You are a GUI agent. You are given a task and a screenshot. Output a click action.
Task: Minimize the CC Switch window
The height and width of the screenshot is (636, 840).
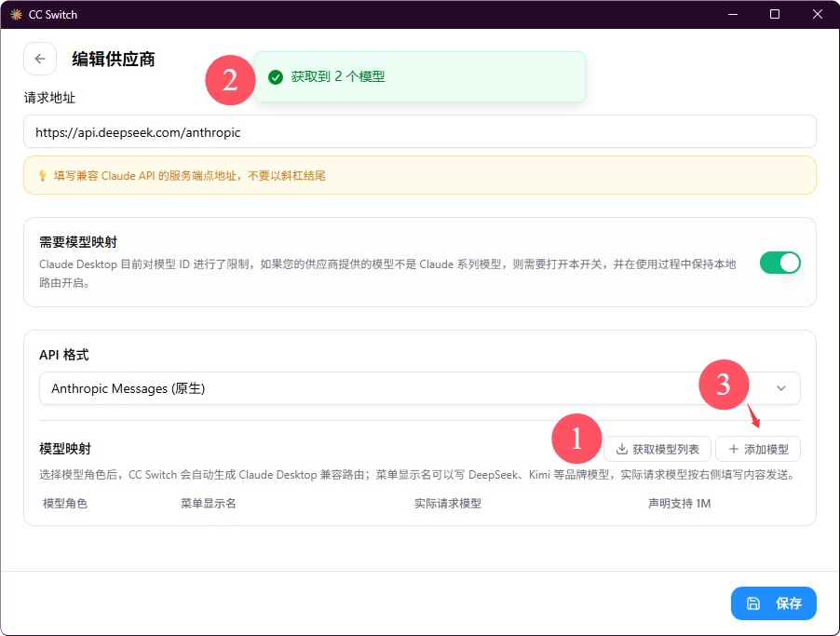coord(733,15)
